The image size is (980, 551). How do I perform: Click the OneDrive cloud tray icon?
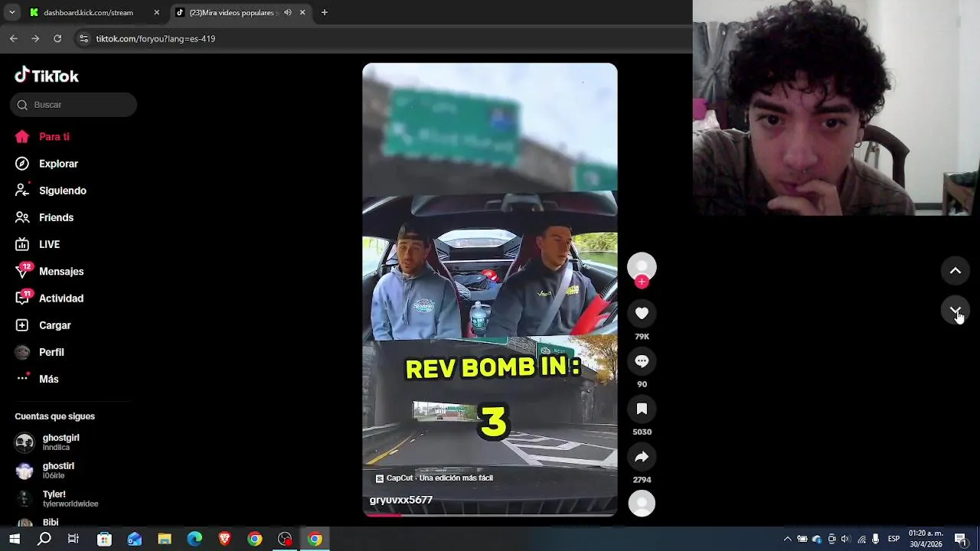pos(817,539)
